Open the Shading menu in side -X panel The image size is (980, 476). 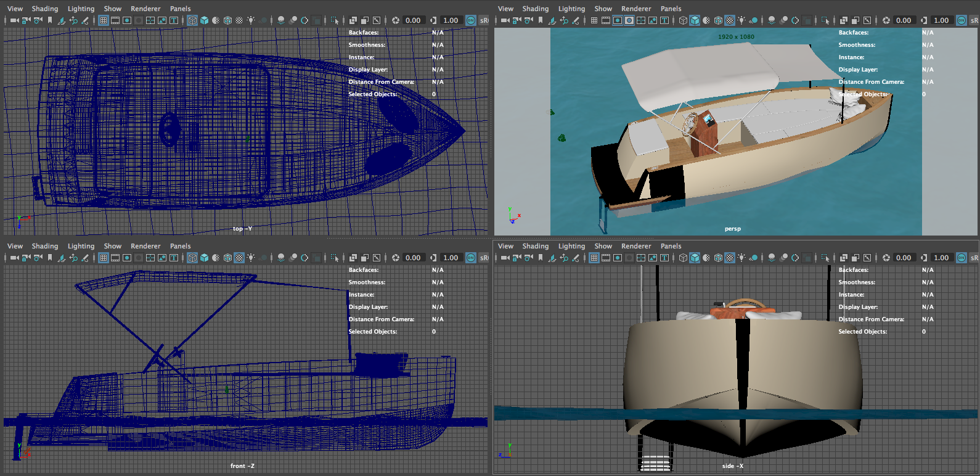click(536, 246)
